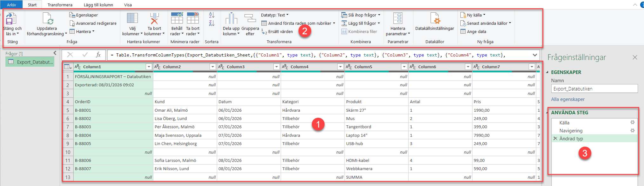Click the Alla egenskaper link

click(x=568, y=99)
